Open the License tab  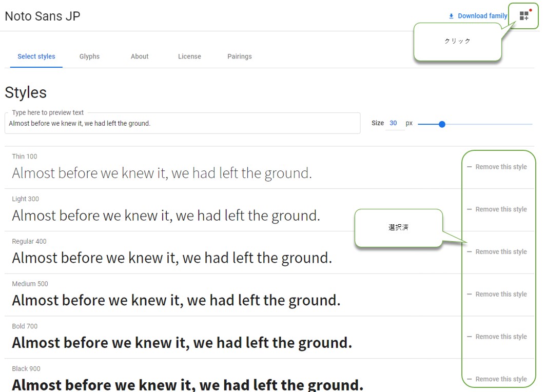(x=189, y=56)
